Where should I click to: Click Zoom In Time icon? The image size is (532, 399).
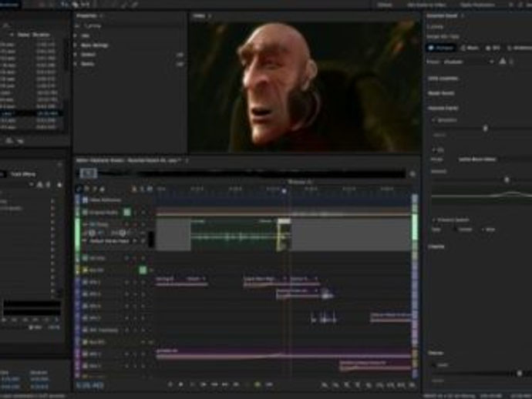[346, 385]
